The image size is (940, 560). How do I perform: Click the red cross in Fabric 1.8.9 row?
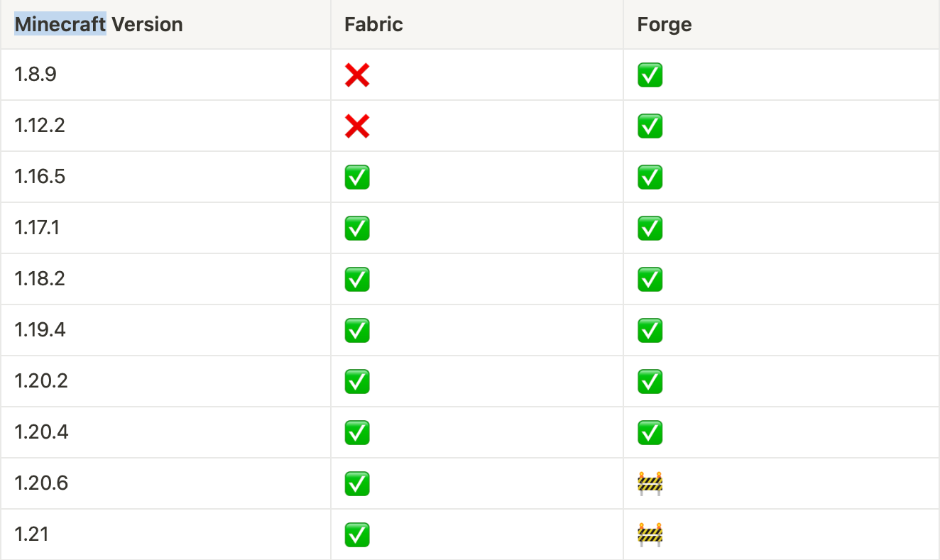tap(357, 75)
